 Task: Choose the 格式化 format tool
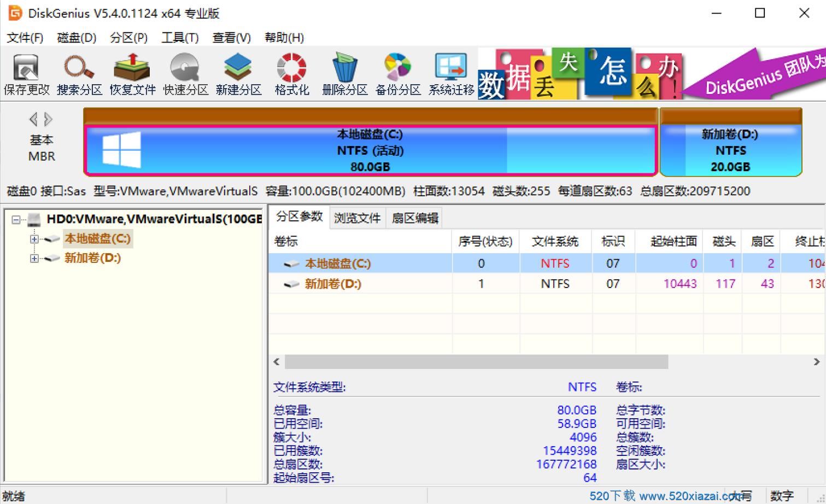click(291, 74)
